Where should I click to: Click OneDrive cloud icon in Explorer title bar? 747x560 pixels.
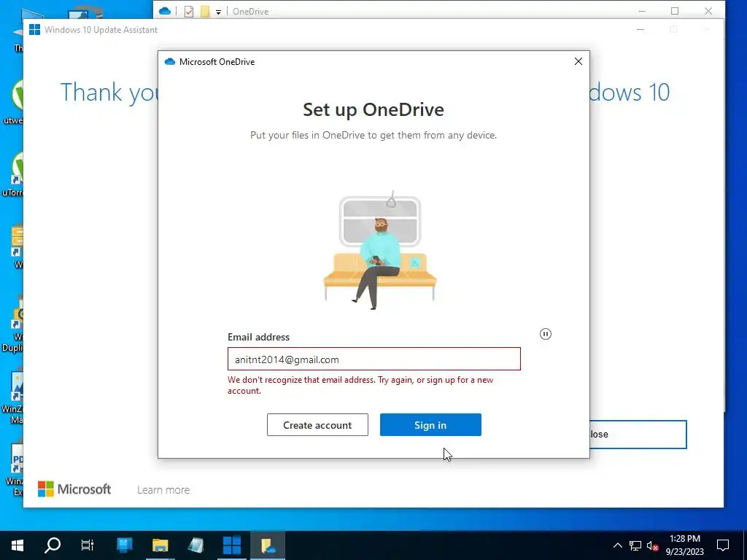point(165,11)
